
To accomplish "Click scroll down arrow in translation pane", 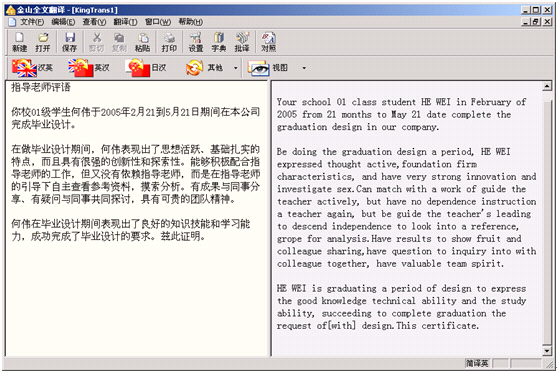I will click(x=547, y=351).
